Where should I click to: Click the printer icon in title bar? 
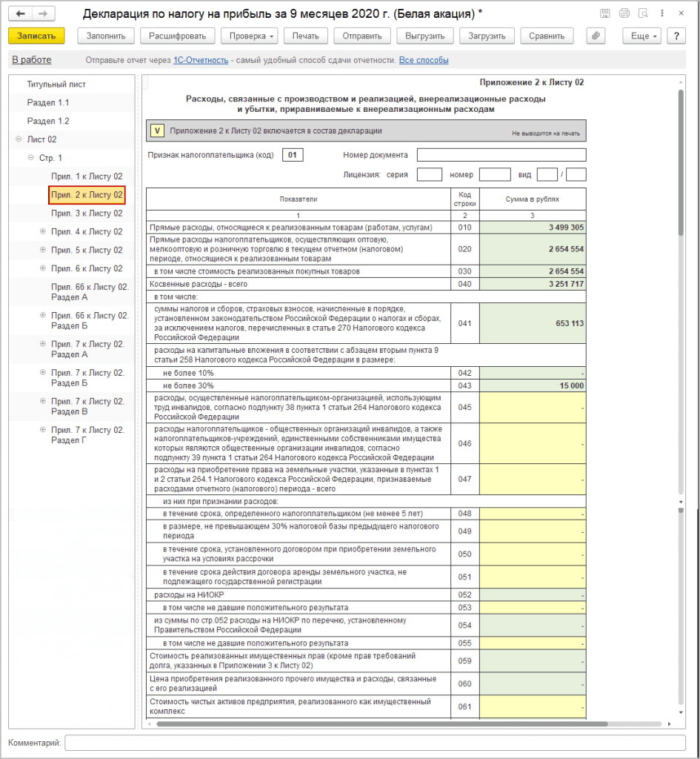click(624, 14)
